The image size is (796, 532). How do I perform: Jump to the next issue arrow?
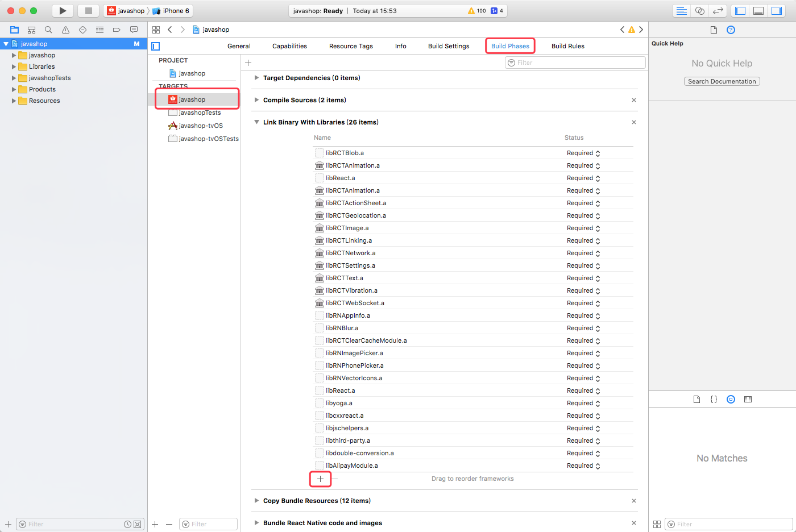point(641,30)
